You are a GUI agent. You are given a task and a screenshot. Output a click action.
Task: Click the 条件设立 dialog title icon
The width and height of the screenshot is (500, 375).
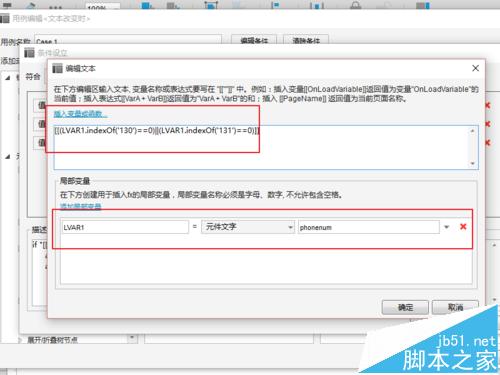tap(29, 53)
